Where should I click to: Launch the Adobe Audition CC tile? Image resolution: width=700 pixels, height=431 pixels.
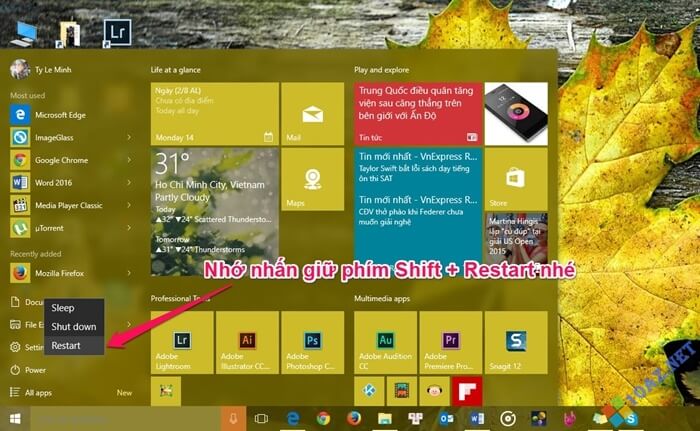tap(385, 342)
